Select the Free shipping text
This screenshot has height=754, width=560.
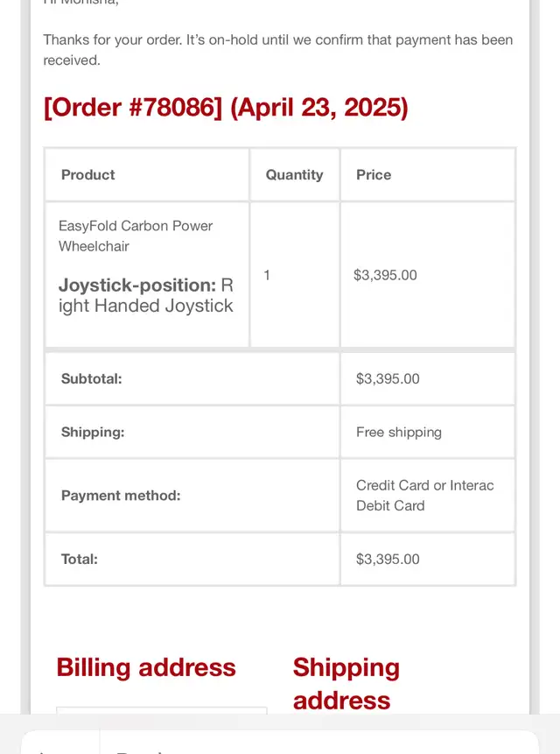(x=399, y=432)
